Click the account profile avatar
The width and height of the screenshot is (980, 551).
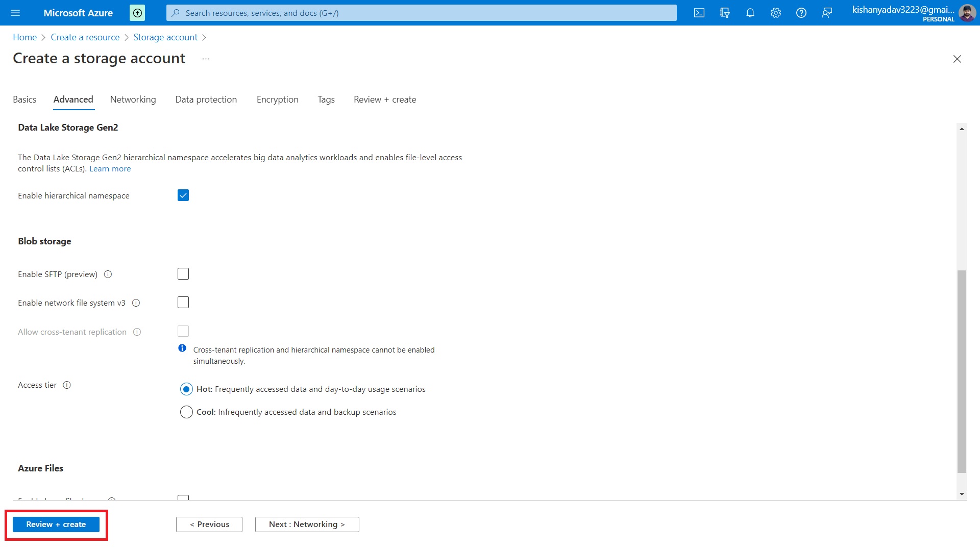[967, 13]
